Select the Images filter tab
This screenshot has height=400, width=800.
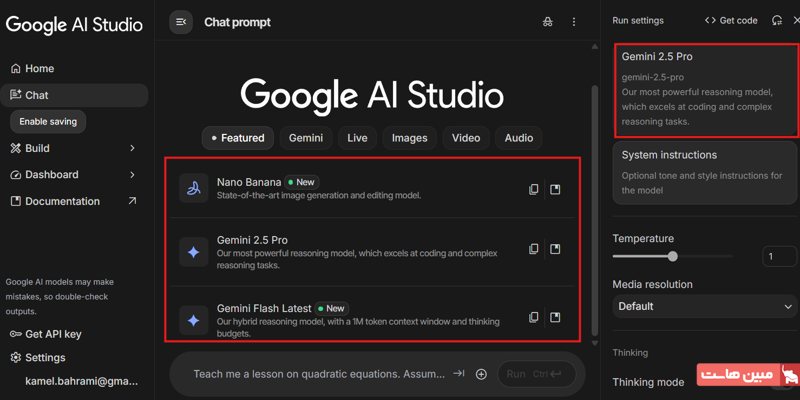pos(410,138)
